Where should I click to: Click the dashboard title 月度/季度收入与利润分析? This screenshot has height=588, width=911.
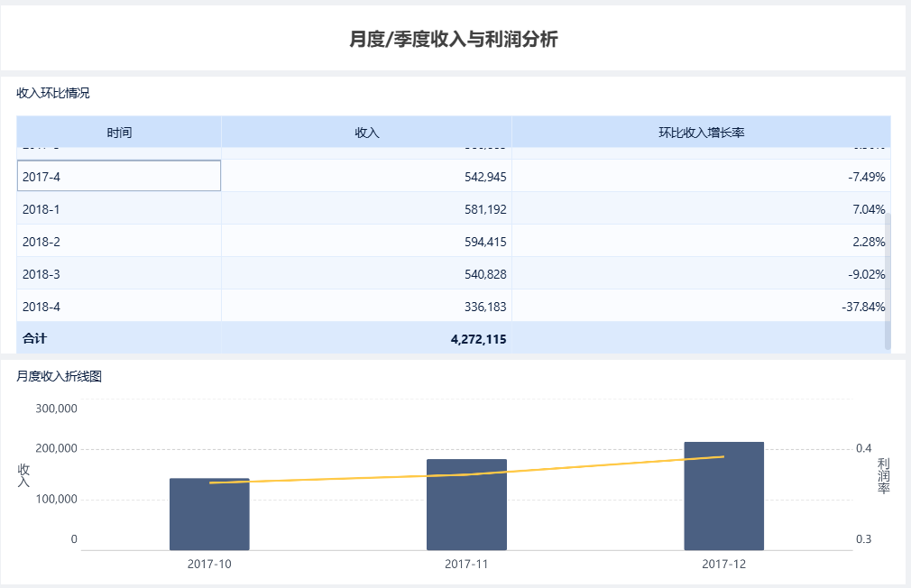click(x=454, y=39)
